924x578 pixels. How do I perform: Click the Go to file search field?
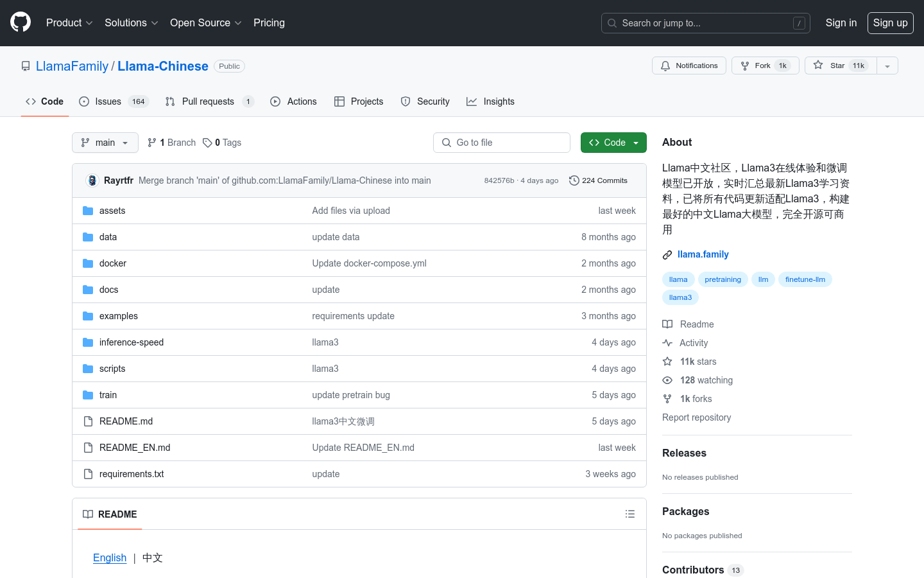[x=502, y=143]
